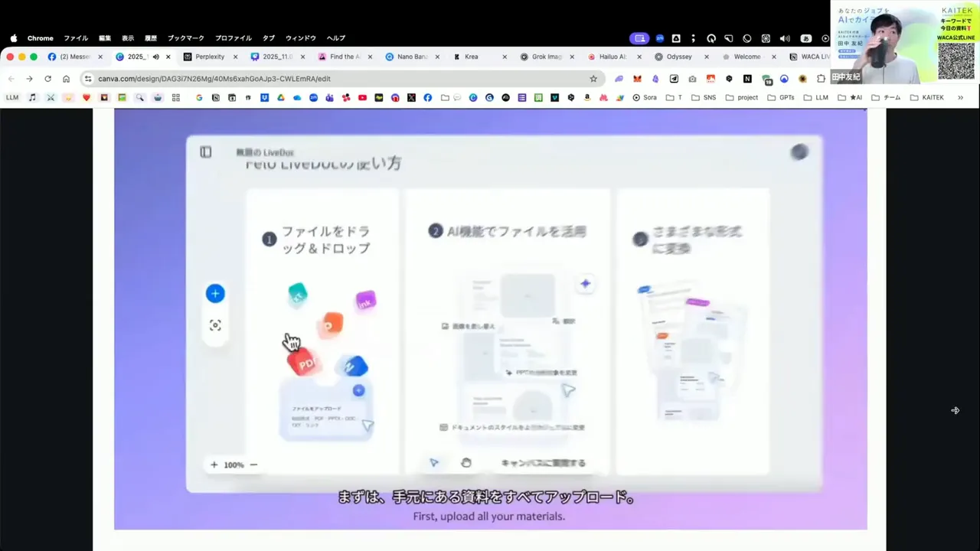Open the account avatar in the document's top-right corner
The height and width of the screenshot is (551, 980).
coord(799,152)
